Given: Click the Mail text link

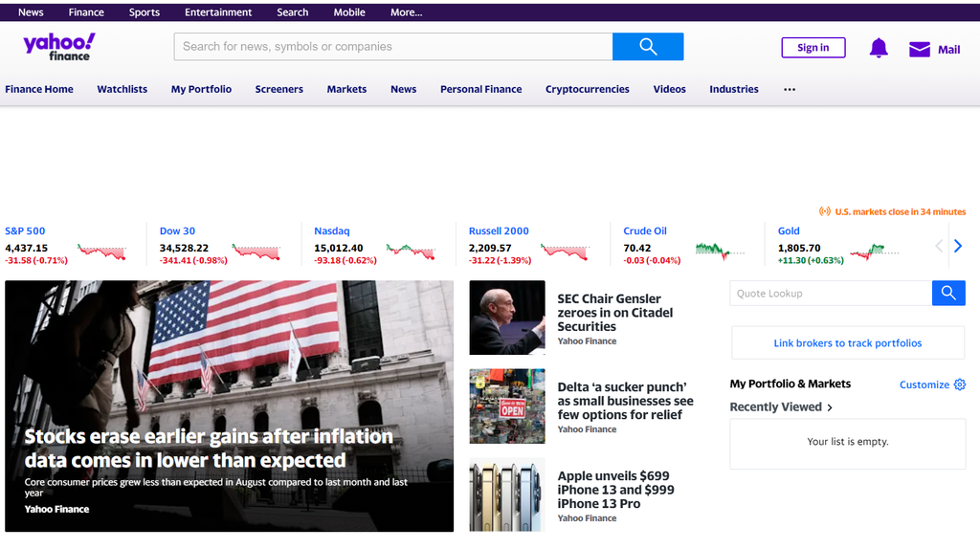Looking at the screenshot, I should coord(948,50).
